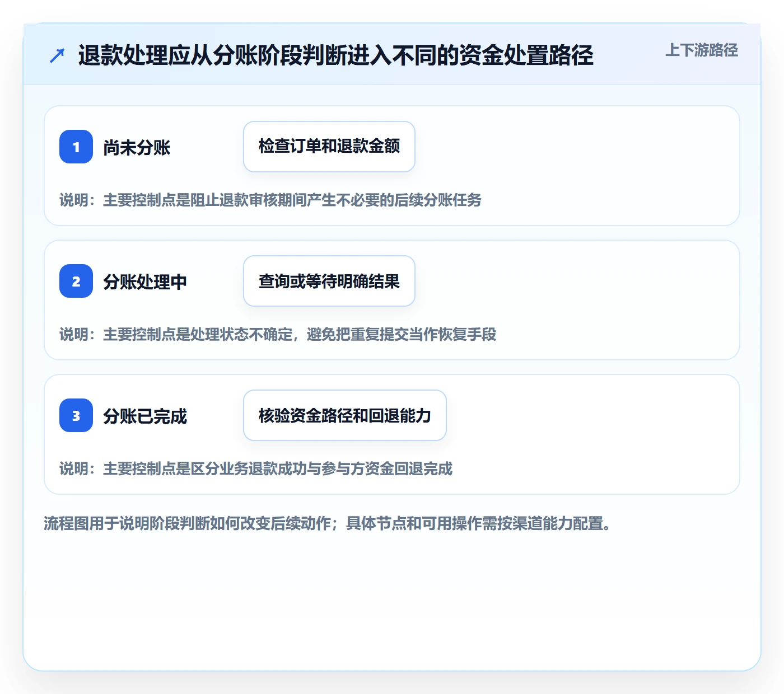
Task: Click the 核验资金路径和回退能力 action box
Action: [345, 415]
